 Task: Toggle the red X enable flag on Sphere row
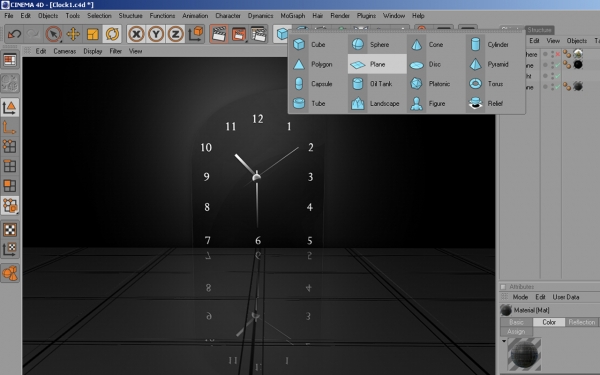(558, 54)
